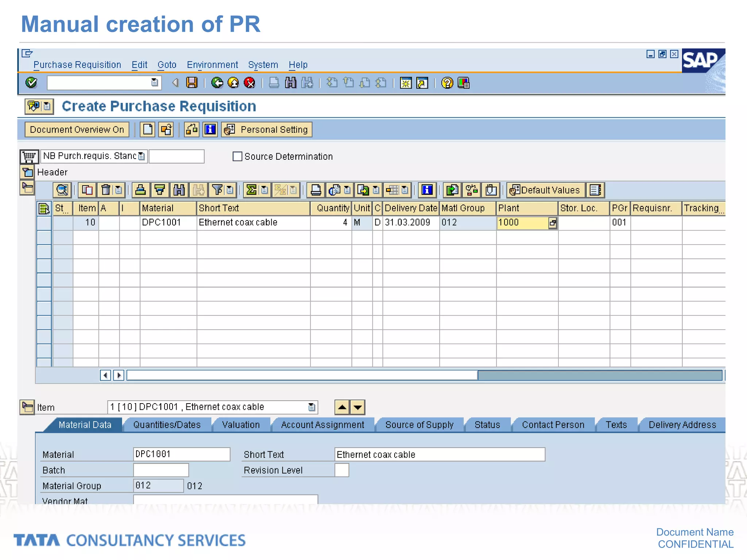Click the Document Overview On button
The image size is (747, 560).
coord(77,129)
